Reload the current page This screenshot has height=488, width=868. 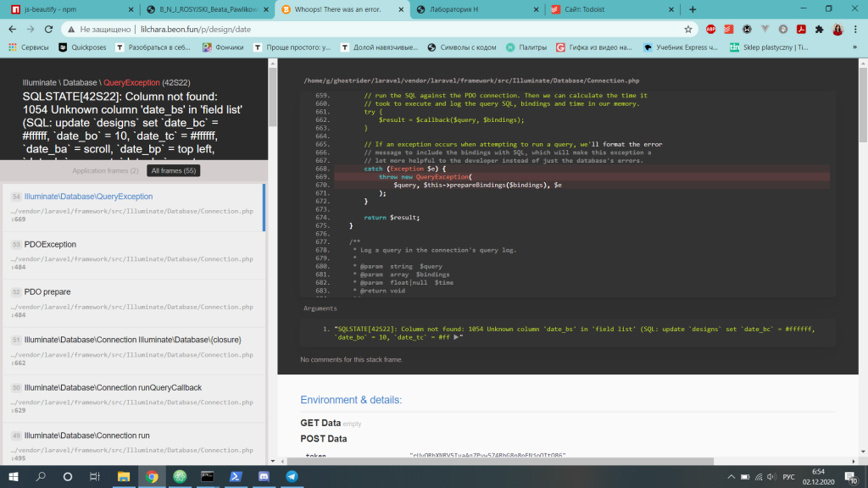tap(49, 29)
